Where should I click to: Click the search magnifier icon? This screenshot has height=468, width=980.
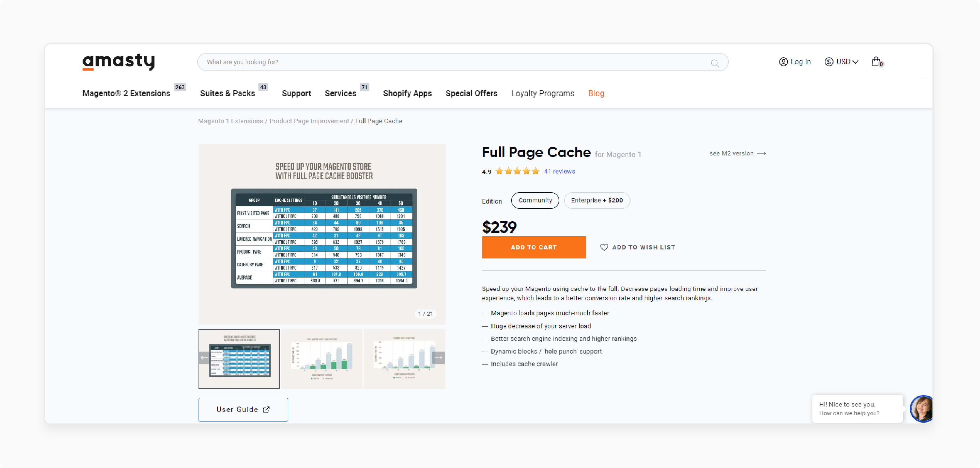pos(714,63)
